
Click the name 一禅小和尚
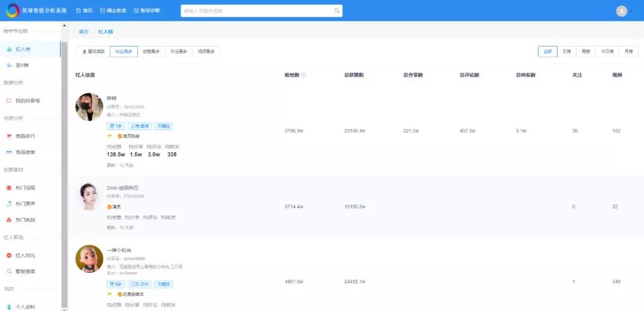coord(119,250)
